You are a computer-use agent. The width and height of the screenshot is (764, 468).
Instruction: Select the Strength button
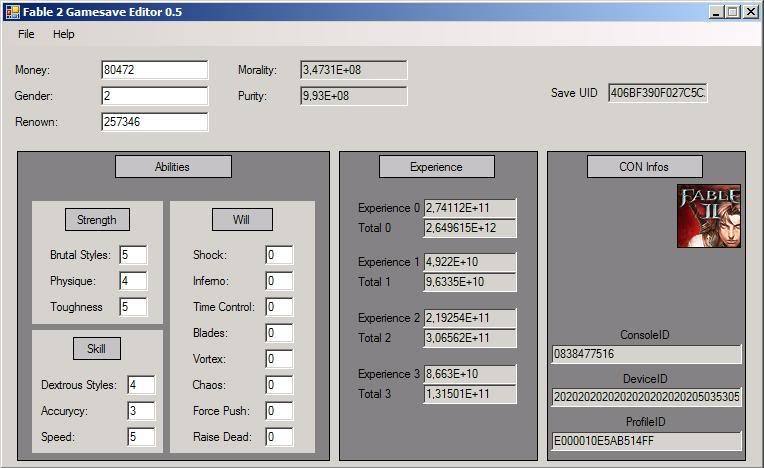tap(97, 220)
